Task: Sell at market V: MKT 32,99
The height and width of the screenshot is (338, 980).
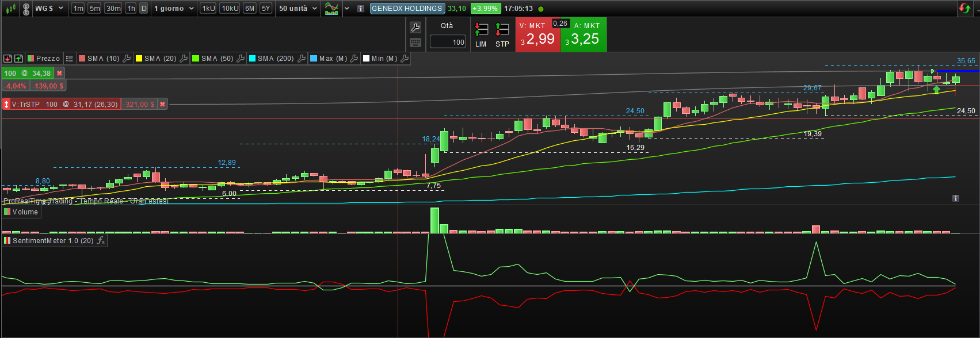Action: click(537, 34)
